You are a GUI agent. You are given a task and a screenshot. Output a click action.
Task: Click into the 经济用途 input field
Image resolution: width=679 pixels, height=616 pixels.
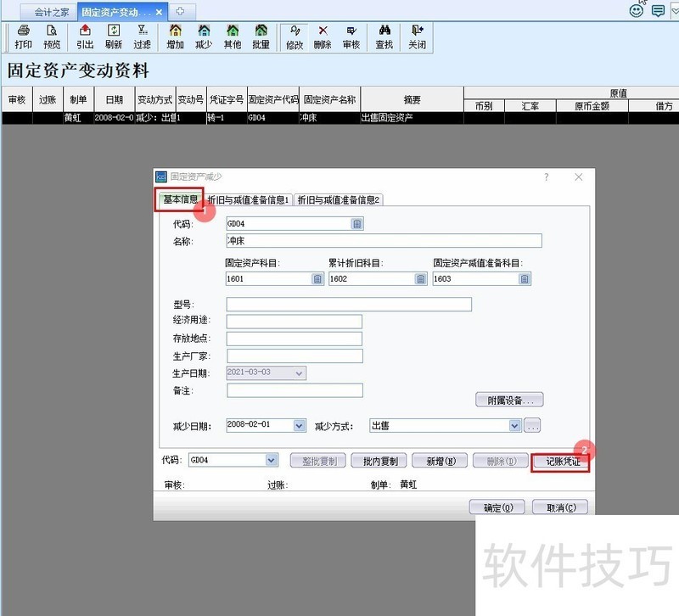[x=294, y=322]
